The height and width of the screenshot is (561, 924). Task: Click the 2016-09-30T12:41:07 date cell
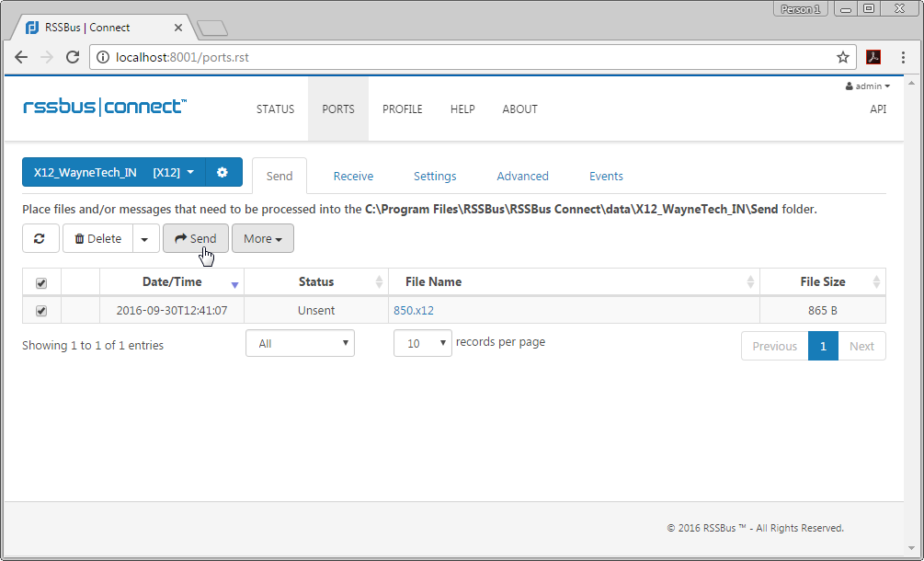tap(172, 311)
